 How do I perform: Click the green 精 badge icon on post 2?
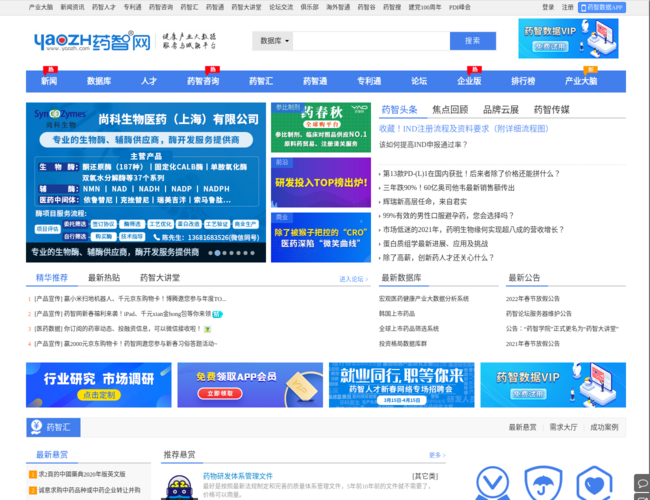point(218,314)
